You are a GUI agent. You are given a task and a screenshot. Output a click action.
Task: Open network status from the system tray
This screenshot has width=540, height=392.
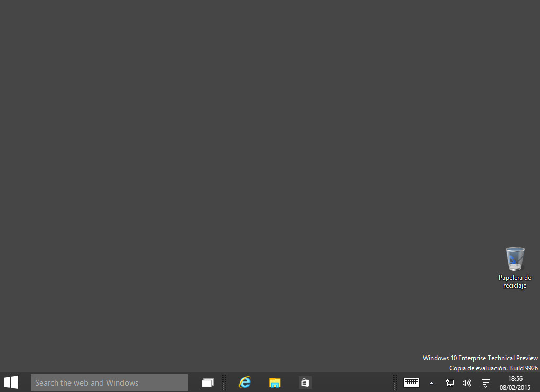point(449,383)
